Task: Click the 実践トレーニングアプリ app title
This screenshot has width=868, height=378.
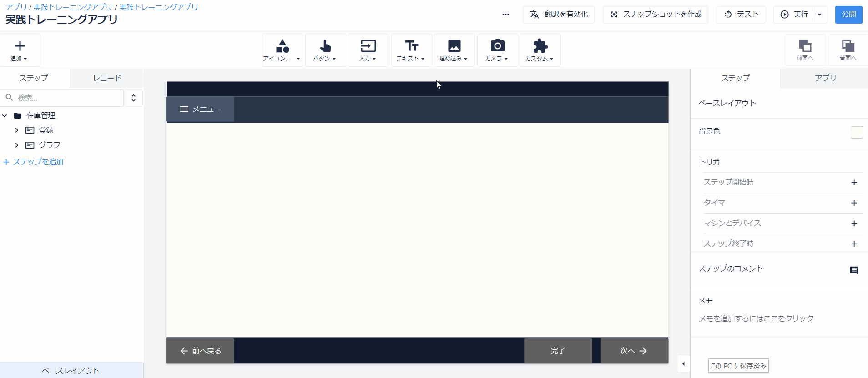Action: tap(62, 20)
